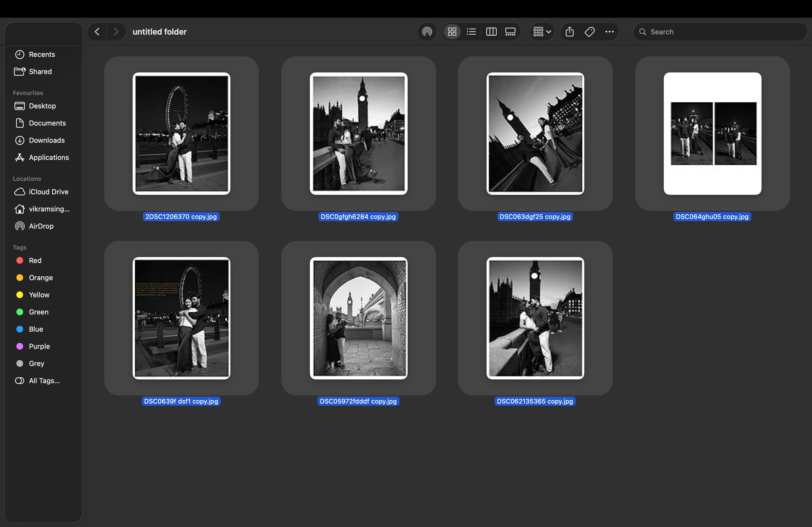Open All Tags… in sidebar
The height and width of the screenshot is (527, 812).
pyautogui.click(x=44, y=380)
